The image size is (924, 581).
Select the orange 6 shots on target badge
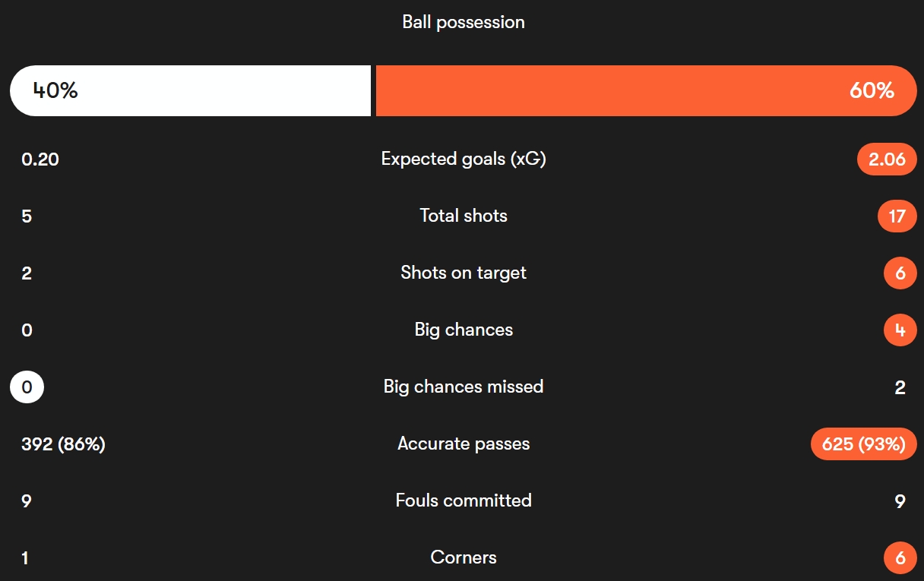[900, 273]
